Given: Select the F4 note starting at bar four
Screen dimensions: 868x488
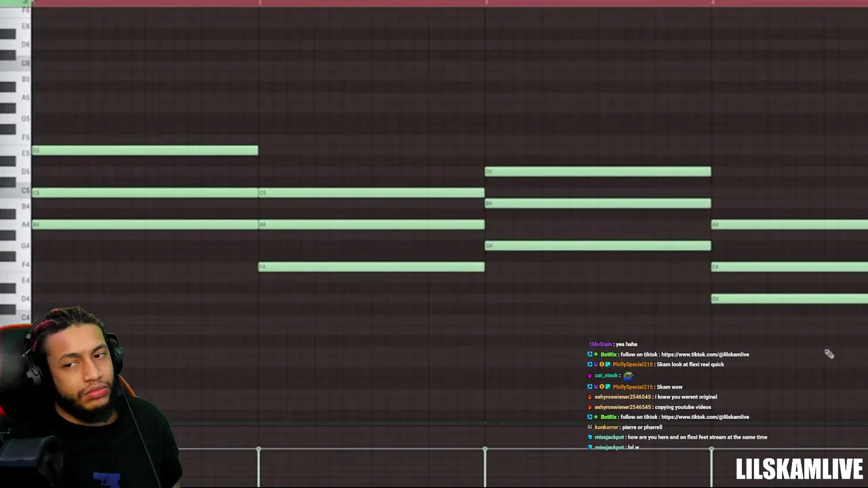Looking at the screenshot, I should [x=789, y=267].
